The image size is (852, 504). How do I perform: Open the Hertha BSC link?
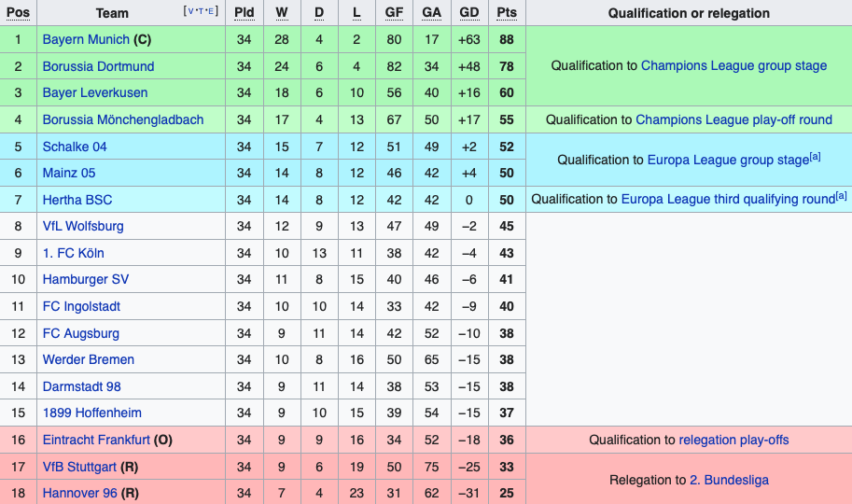click(x=77, y=199)
